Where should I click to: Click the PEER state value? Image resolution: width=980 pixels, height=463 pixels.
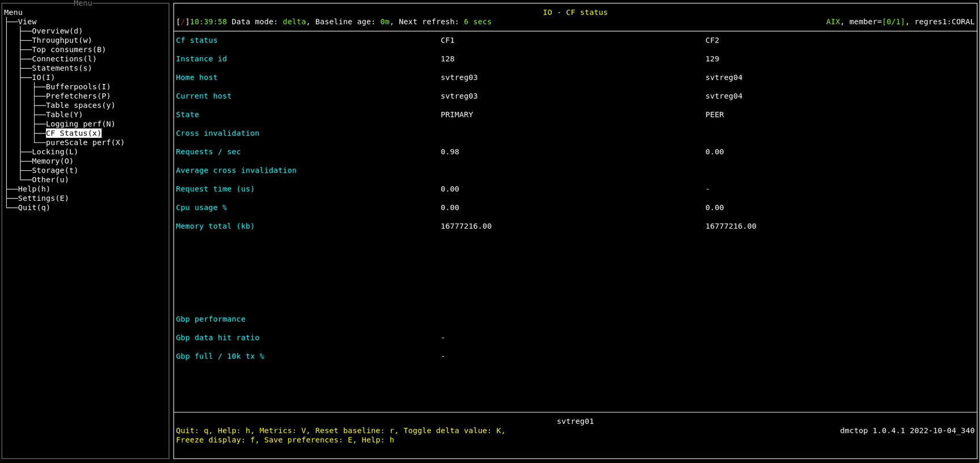point(715,115)
